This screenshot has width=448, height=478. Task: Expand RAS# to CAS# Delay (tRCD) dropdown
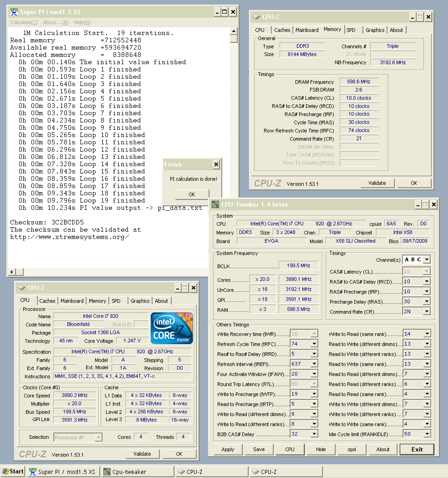(427, 281)
